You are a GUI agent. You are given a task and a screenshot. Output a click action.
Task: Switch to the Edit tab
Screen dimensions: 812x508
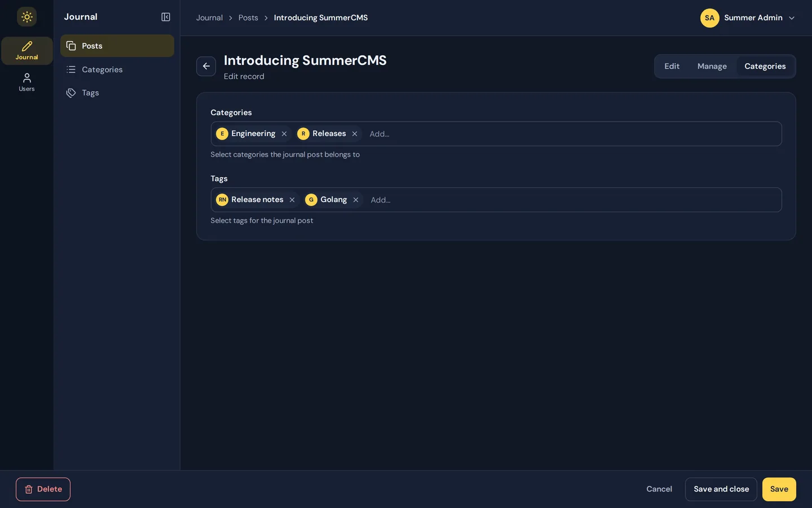[x=672, y=66]
